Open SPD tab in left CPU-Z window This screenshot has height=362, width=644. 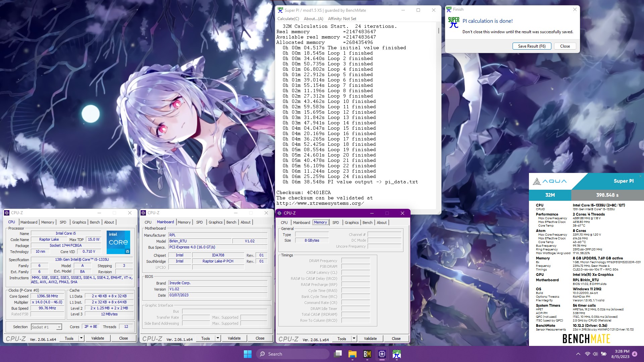(63, 222)
